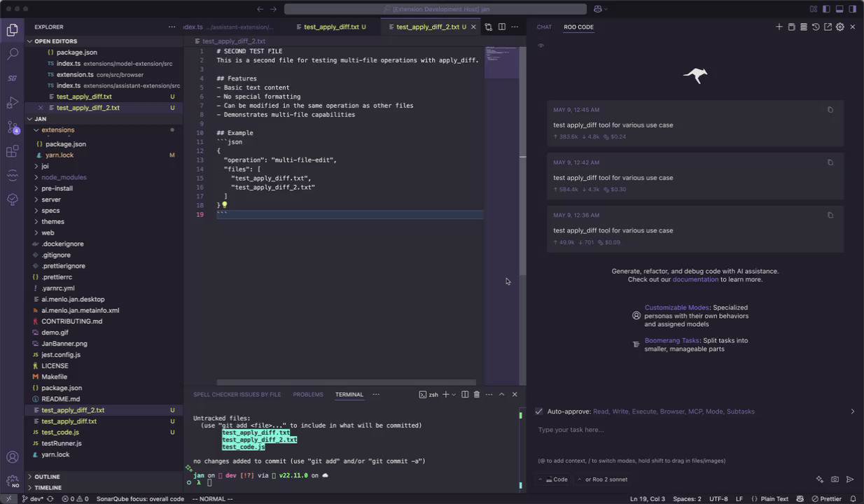This screenshot has width=864, height=504.
Task: Open Roo Code in editor pop-out icon
Action: click(828, 27)
